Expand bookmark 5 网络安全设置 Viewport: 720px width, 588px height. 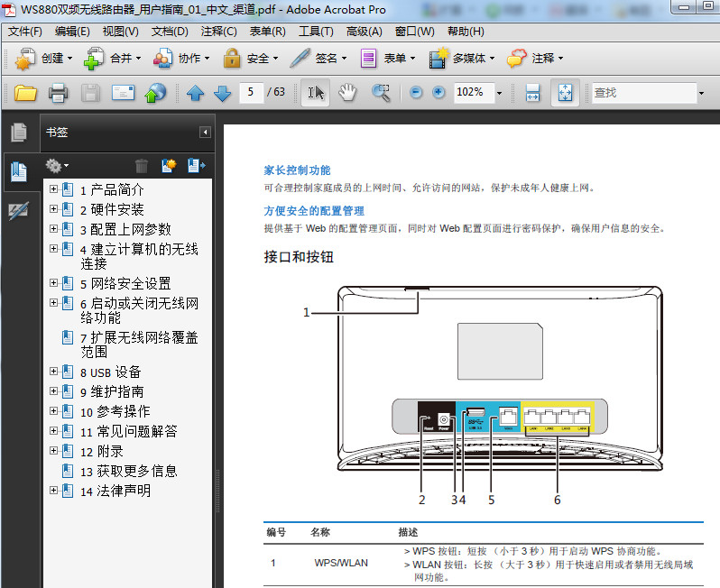[x=54, y=283]
